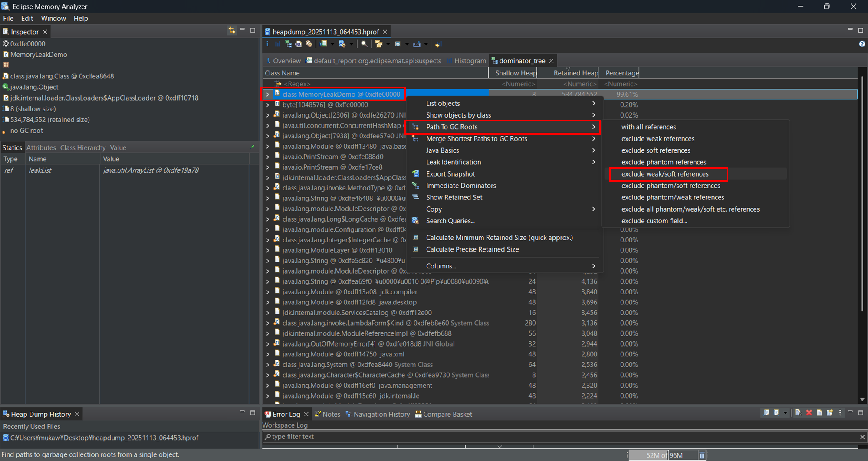Open the heap dump overview info icon
Viewport: 868px width, 461px height.
[x=267, y=44]
